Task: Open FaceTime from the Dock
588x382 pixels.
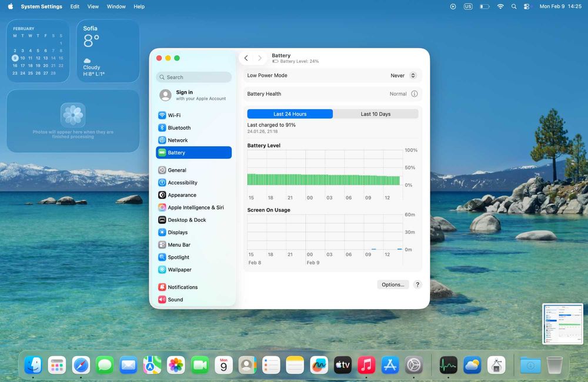Action: [x=200, y=365]
